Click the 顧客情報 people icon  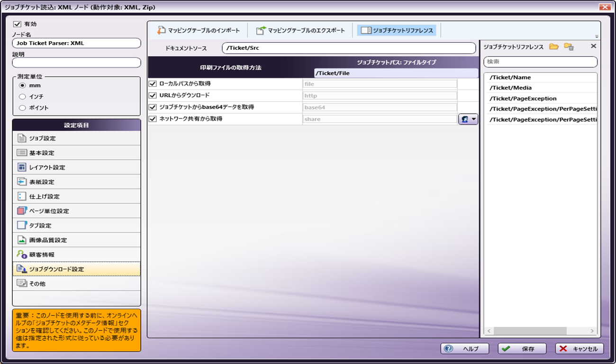[21, 255]
